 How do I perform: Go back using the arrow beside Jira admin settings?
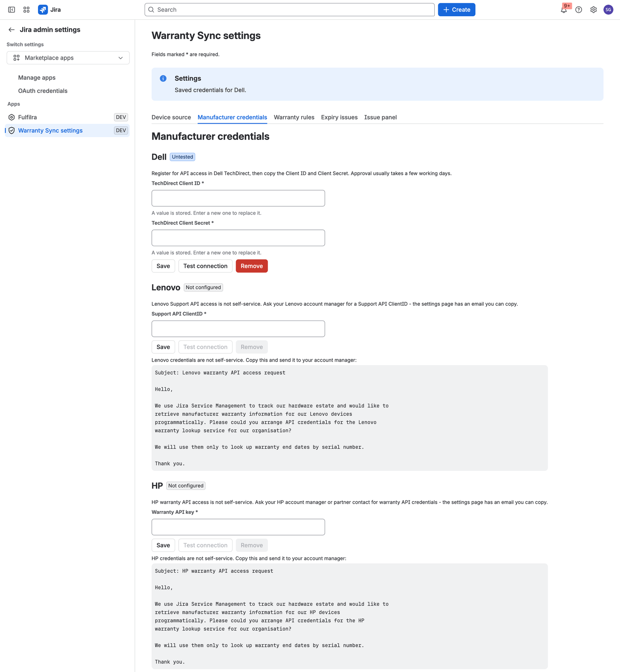click(x=12, y=30)
